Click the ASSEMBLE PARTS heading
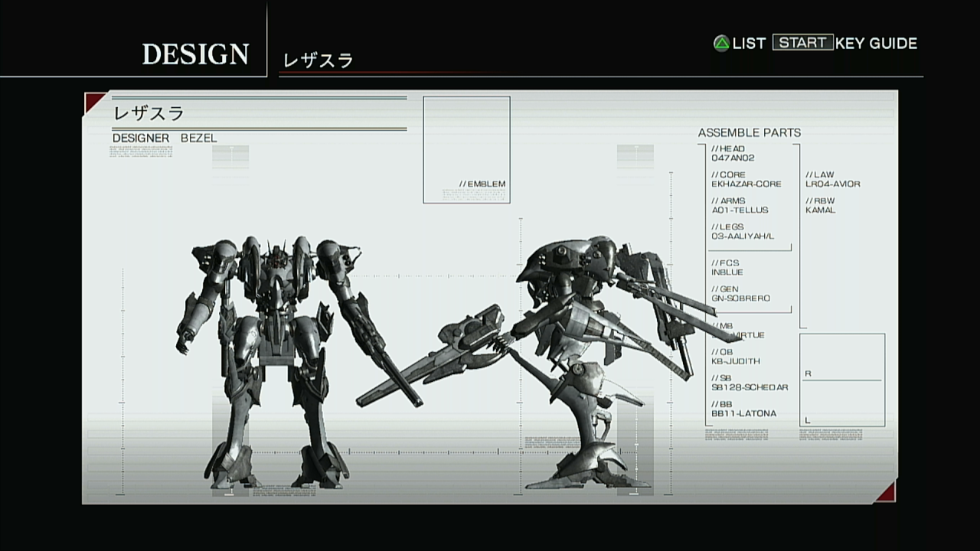 tap(749, 133)
